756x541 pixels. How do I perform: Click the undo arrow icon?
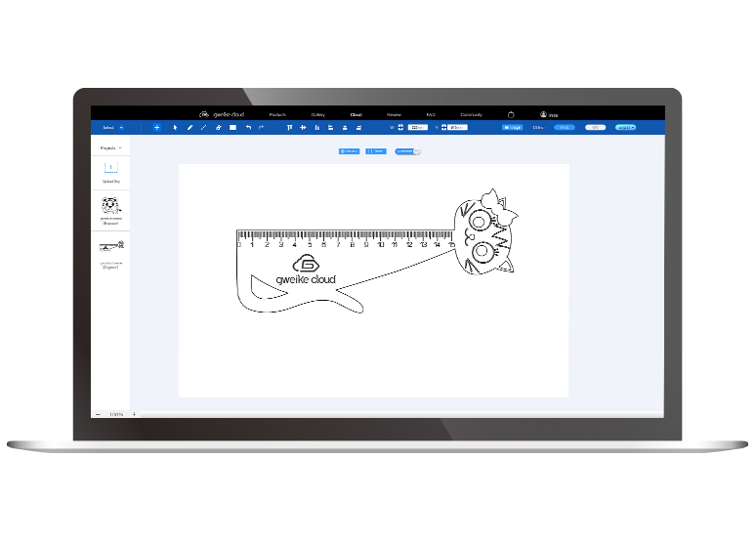click(x=248, y=127)
